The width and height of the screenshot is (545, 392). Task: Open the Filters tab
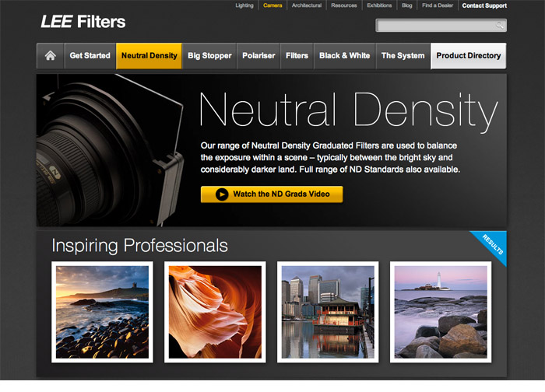[x=297, y=56]
